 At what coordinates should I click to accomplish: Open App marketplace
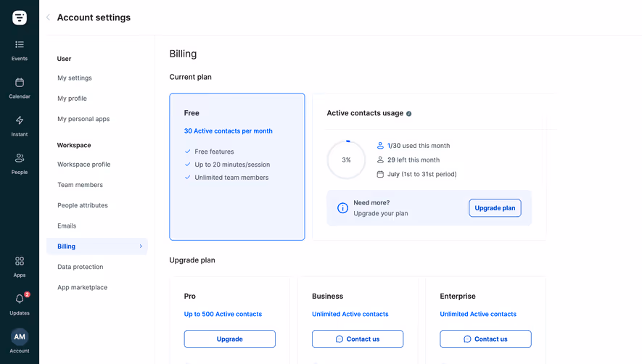pos(82,287)
